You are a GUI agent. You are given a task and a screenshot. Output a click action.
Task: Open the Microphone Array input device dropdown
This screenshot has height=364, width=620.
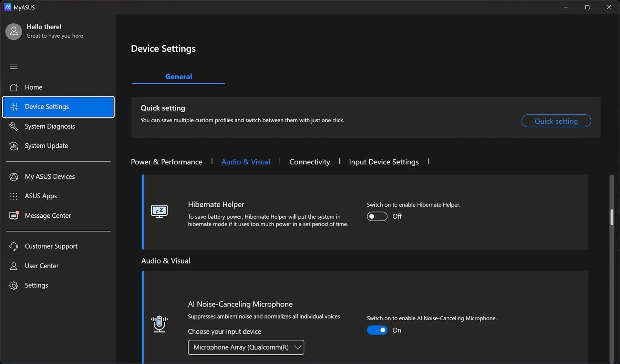[246, 347]
